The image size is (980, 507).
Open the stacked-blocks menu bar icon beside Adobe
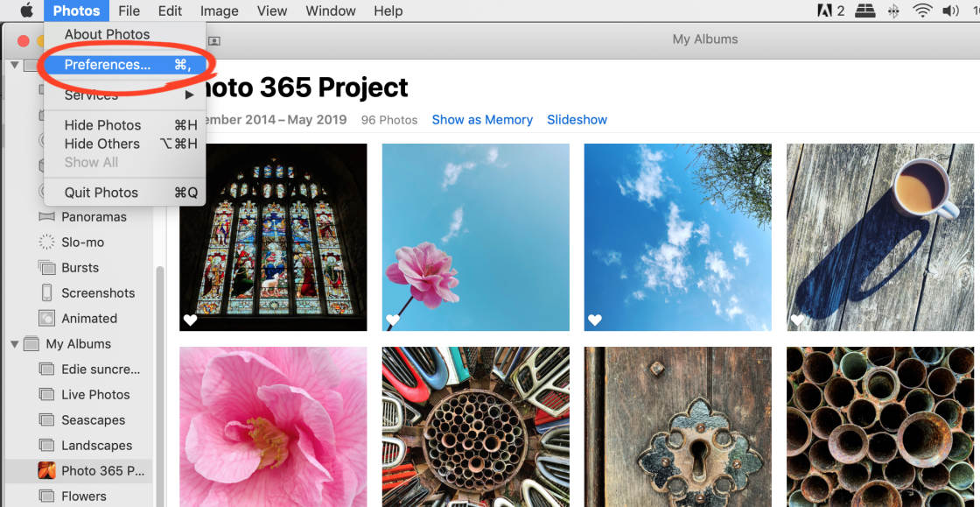click(x=865, y=11)
